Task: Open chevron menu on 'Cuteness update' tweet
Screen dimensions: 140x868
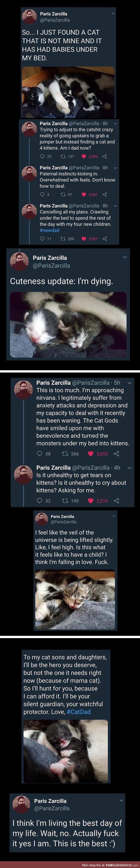Action: coord(125,257)
